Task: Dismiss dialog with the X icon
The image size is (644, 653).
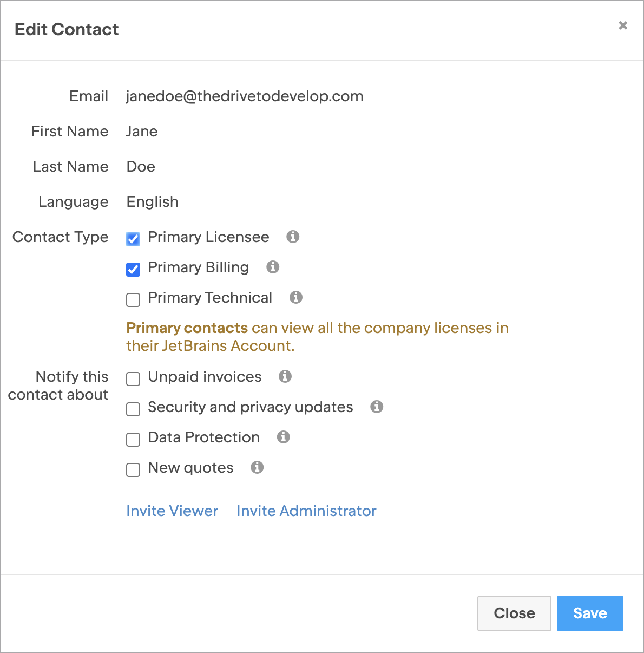Action: click(623, 25)
